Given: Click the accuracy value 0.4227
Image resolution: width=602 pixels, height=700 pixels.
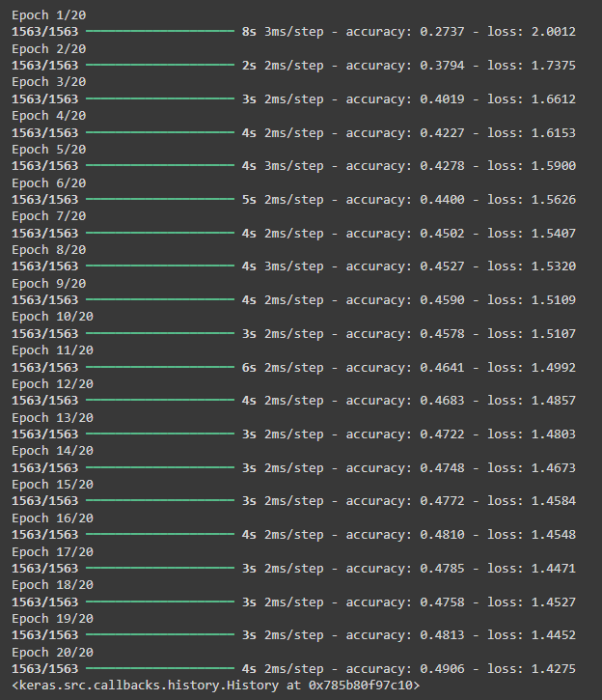Looking at the screenshot, I should [442, 132].
